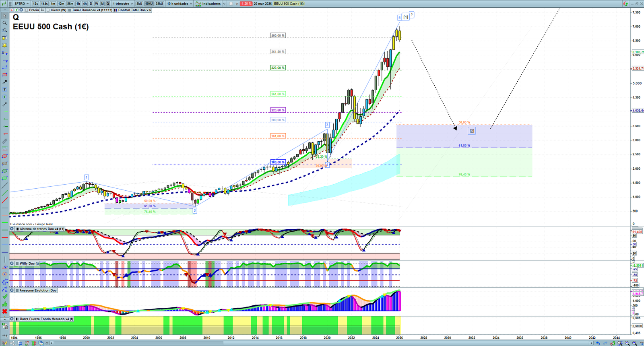Select the dark blue horizontal line tool
This screenshot has width=644, height=346.
pos(4,252)
